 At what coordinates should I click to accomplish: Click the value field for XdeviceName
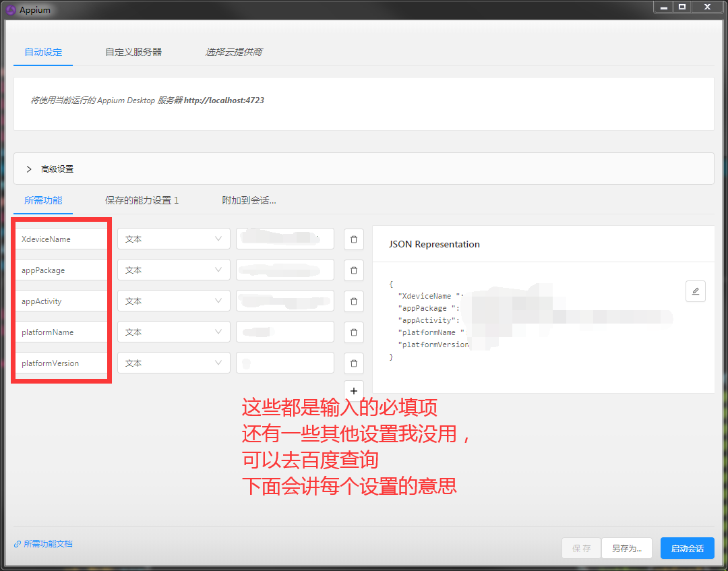pyautogui.click(x=285, y=239)
